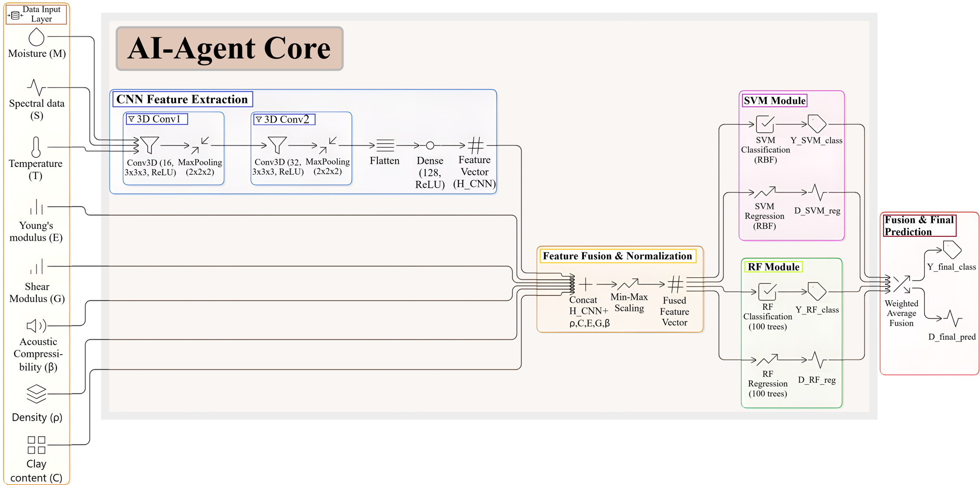Click the Acoustic Compressibility speaker icon
The width and height of the screenshot is (980, 485).
[36, 326]
